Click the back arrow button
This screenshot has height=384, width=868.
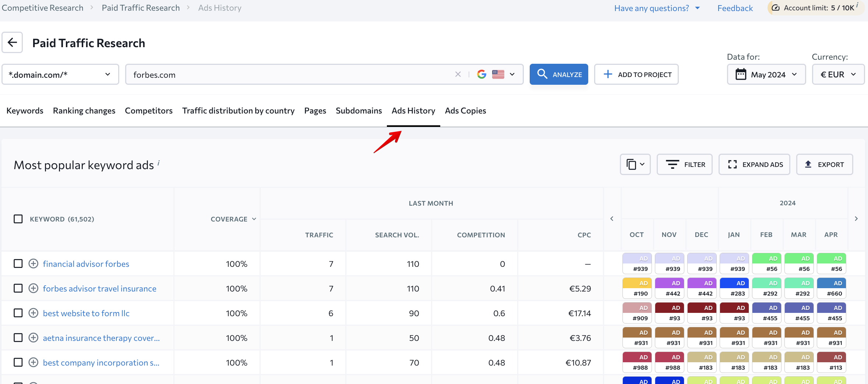point(12,42)
